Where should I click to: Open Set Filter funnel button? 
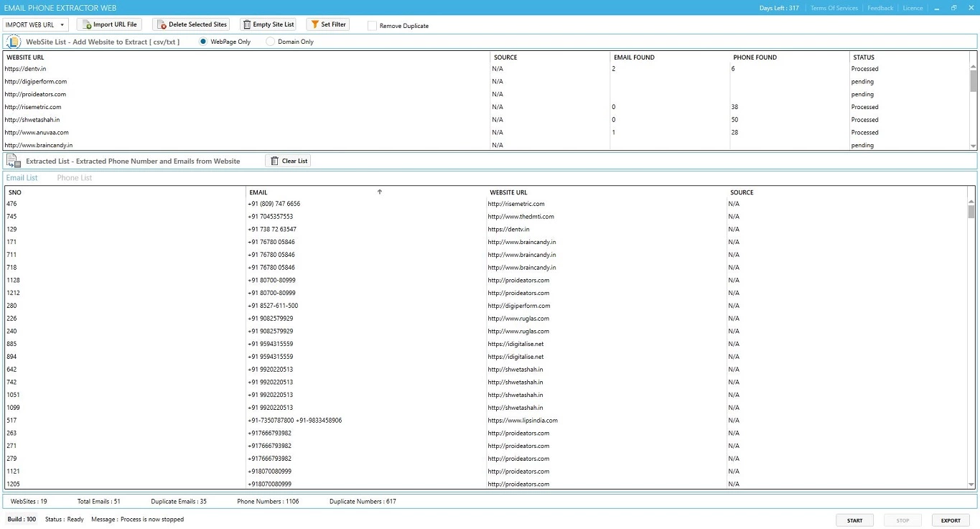(x=329, y=24)
